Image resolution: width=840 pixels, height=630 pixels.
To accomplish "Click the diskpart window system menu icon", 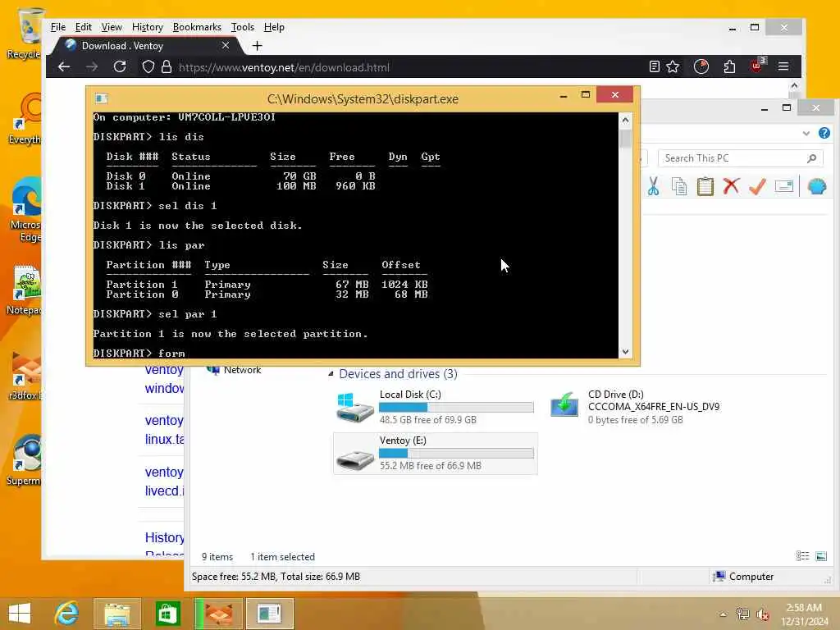I will [x=101, y=98].
